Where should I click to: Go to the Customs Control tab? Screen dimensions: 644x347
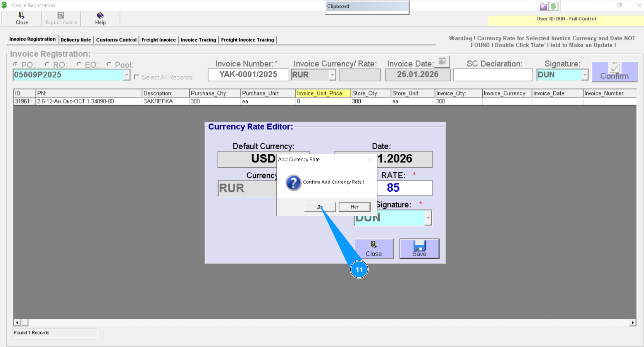click(x=116, y=40)
